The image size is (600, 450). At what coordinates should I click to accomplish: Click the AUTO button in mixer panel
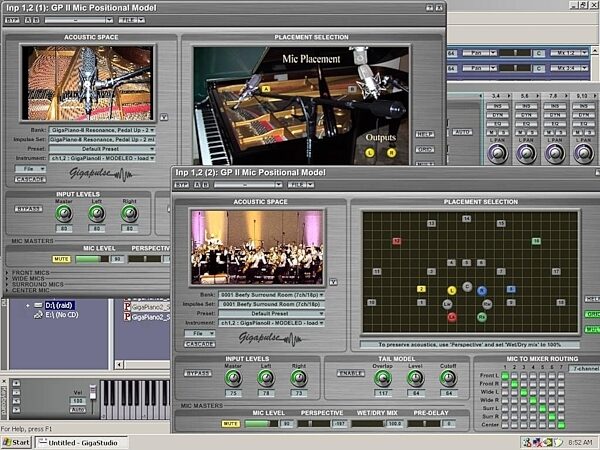tap(463, 132)
